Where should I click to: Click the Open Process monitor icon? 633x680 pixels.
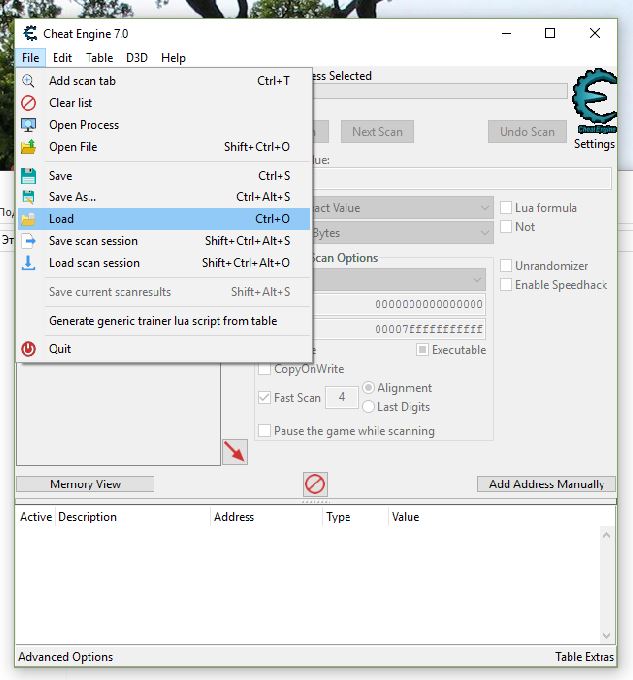(29, 125)
